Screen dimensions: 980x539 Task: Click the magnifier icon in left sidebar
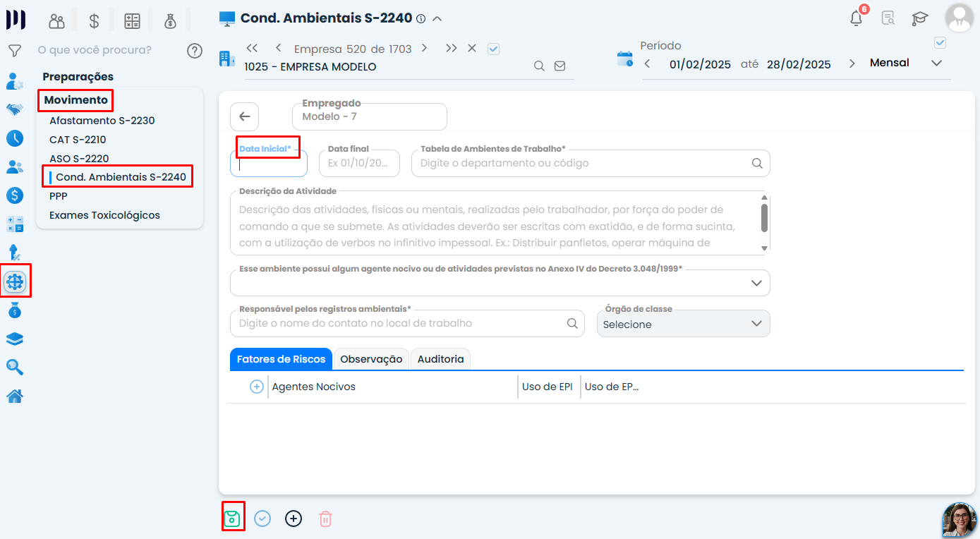point(15,368)
